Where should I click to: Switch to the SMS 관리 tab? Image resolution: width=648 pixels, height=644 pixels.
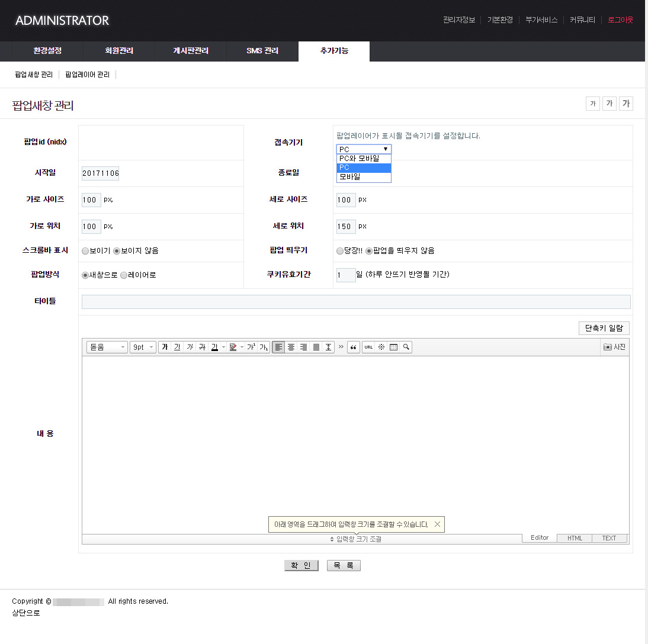click(x=262, y=51)
